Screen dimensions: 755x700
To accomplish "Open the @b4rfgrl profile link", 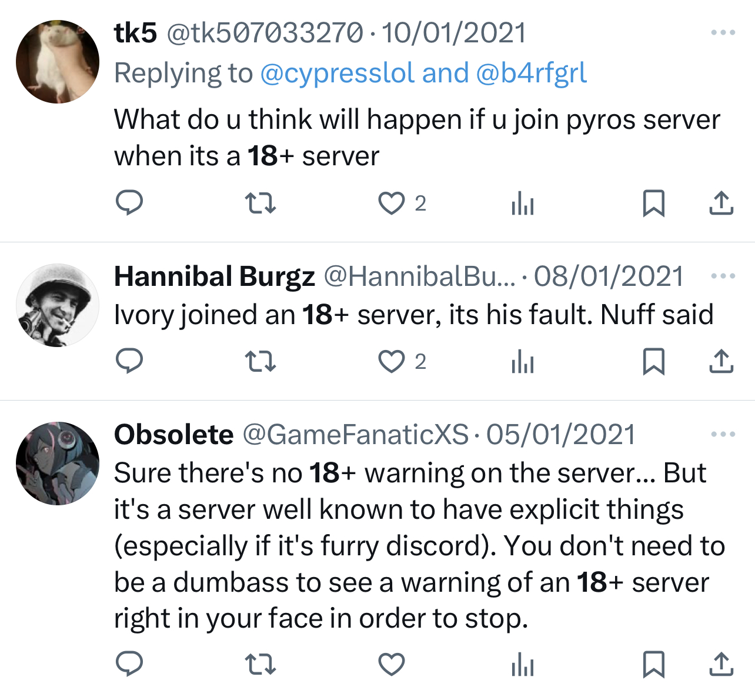I will (531, 74).
